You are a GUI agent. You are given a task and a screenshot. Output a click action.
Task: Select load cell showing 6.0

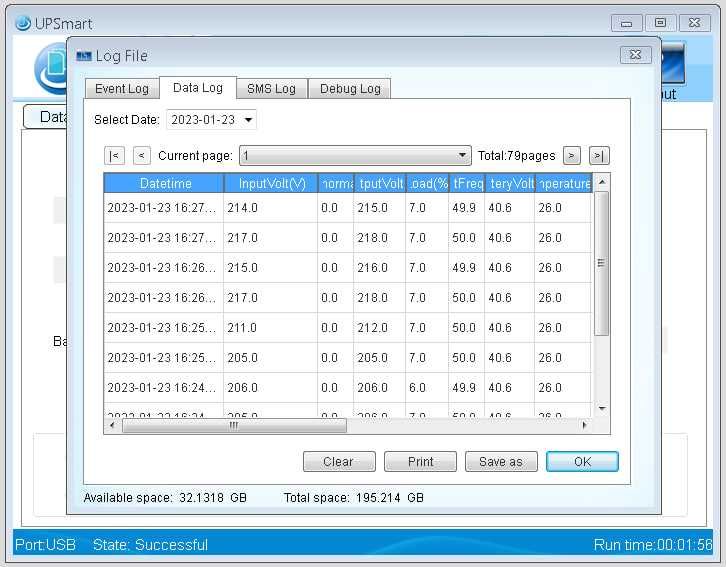[x=427, y=387]
